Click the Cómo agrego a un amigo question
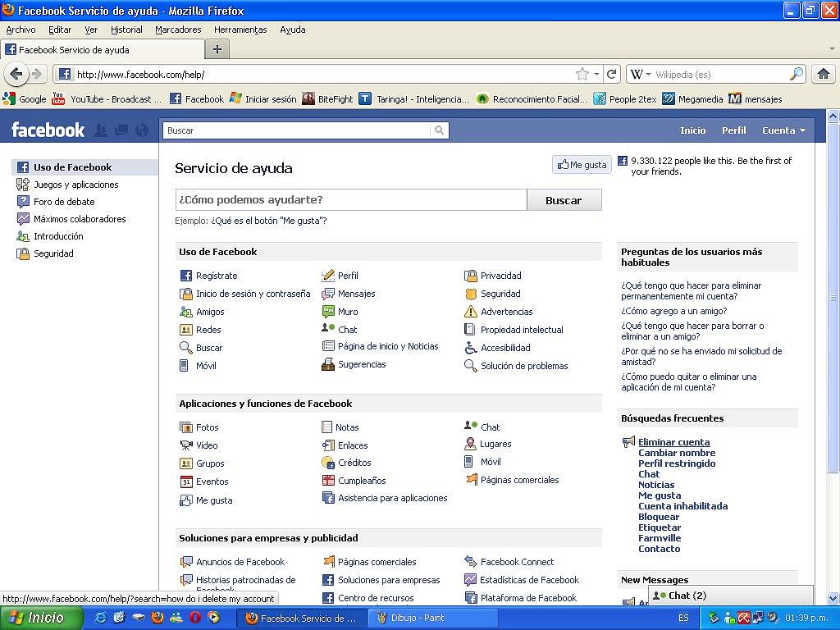The height and width of the screenshot is (630, 840). click(674, 311)
